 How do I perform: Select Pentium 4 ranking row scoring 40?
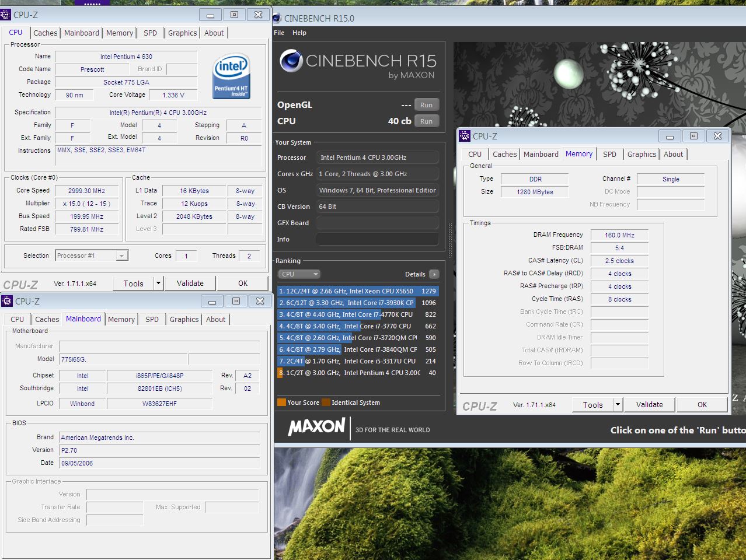pos(358,373)
